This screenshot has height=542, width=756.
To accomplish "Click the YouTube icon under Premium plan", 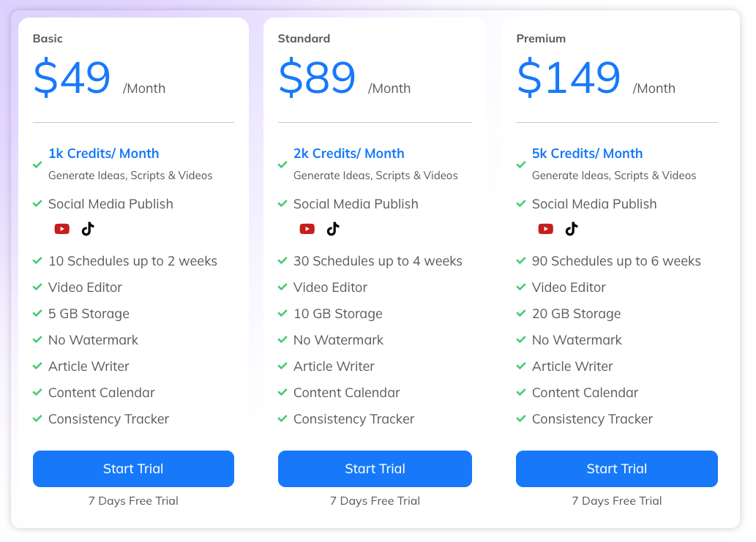I will tap(546, 228).
